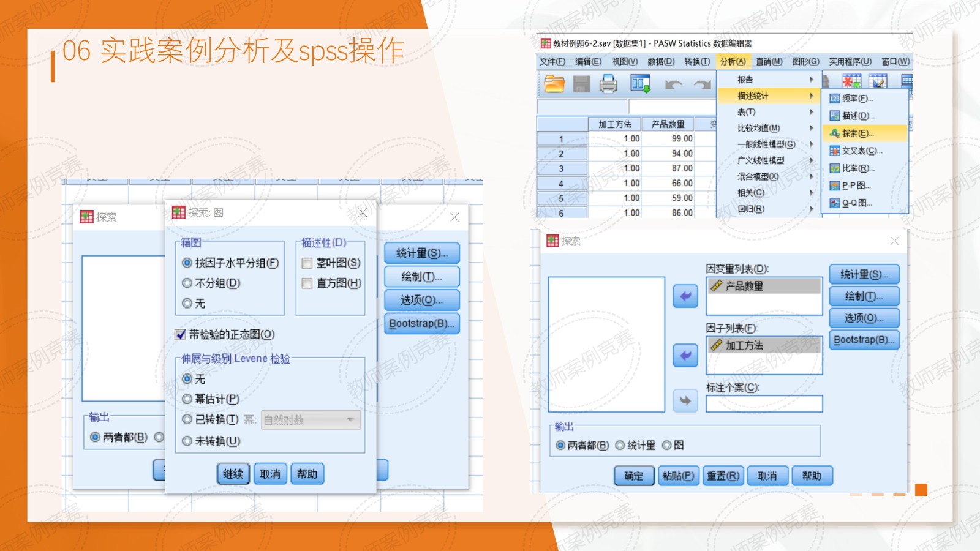Select the 幂估计(P) radio button
Screen dimensions: 980x551
[187, 399]
